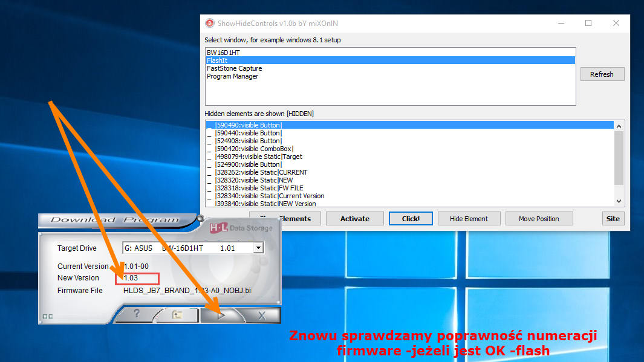Click the Activate button
This screenshot has height=362, width=644.
tap(355, 219)
